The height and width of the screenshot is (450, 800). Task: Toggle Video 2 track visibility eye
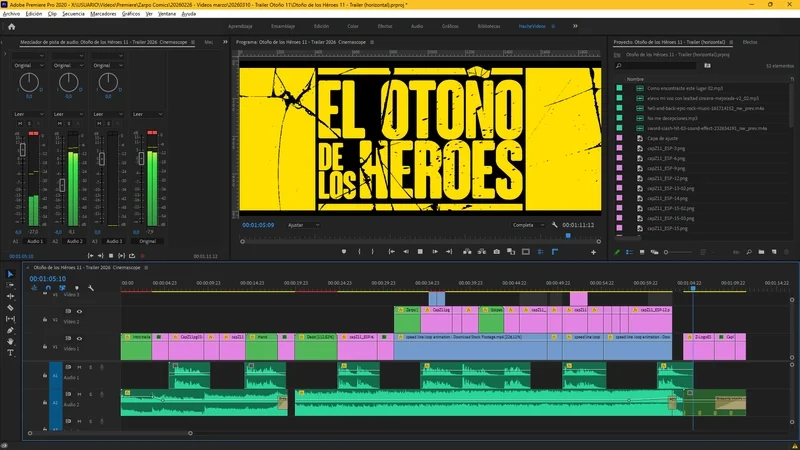pos(79,311)
